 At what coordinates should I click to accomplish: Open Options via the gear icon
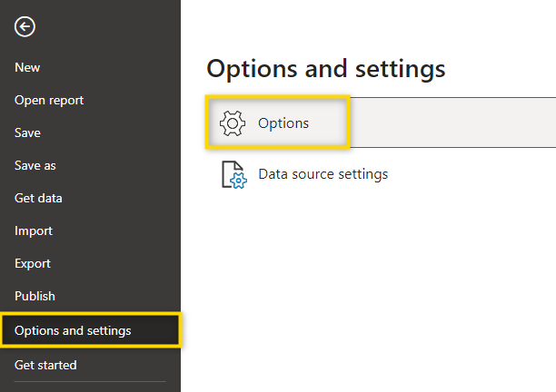(233, 123)
